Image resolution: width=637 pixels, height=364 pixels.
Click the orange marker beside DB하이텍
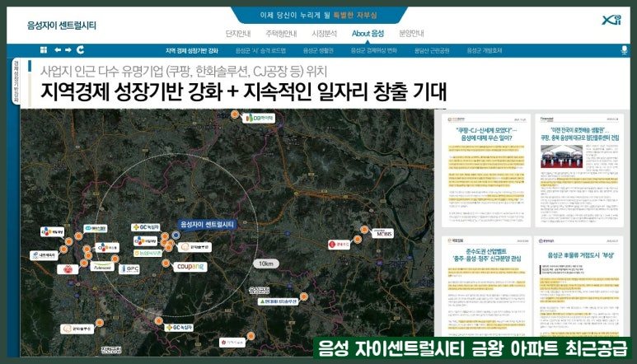tap(234, 114)
